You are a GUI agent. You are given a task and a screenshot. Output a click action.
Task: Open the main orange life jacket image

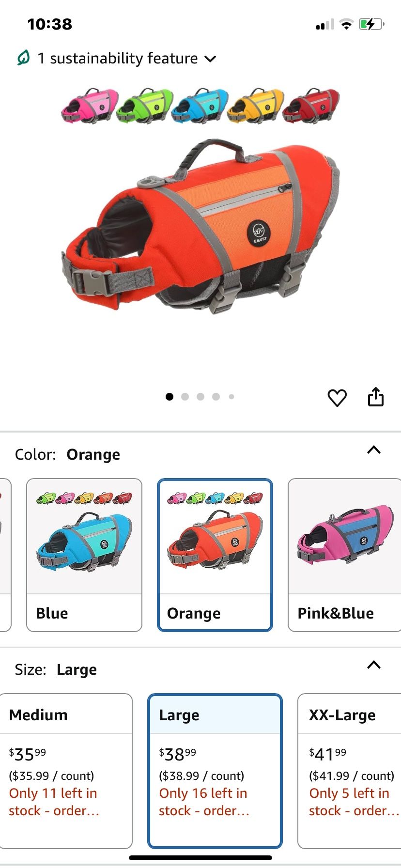pyautogui.click(x=200, y=227)
